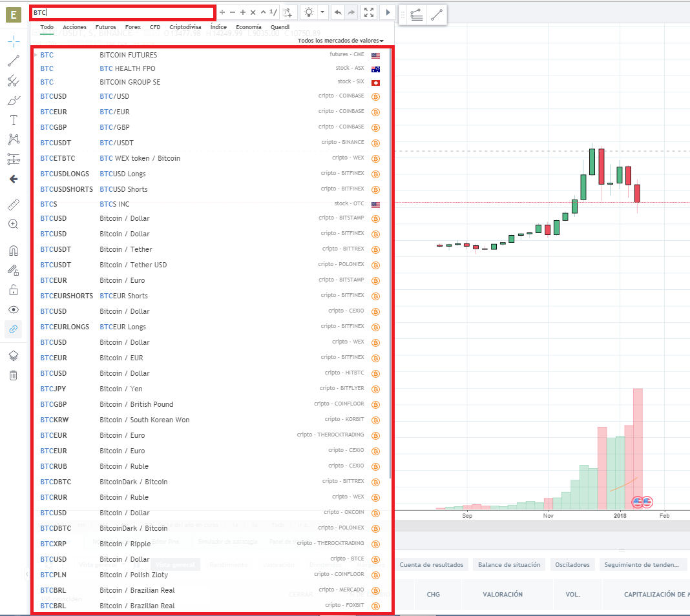Select the crosshair cursor tool
Screen dimensions: 690x616
pyautogui.click(x=14, y=42)
